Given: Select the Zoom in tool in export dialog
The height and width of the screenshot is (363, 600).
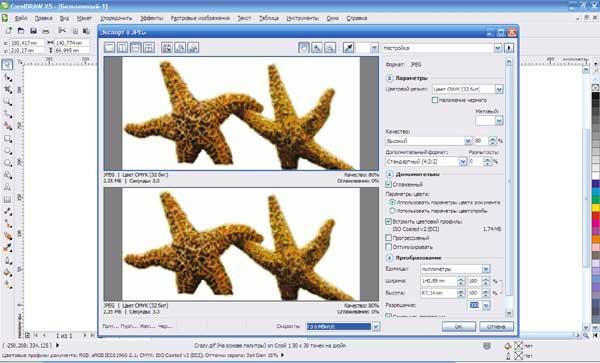Looking at the screenshot, I should pos(317,47).
